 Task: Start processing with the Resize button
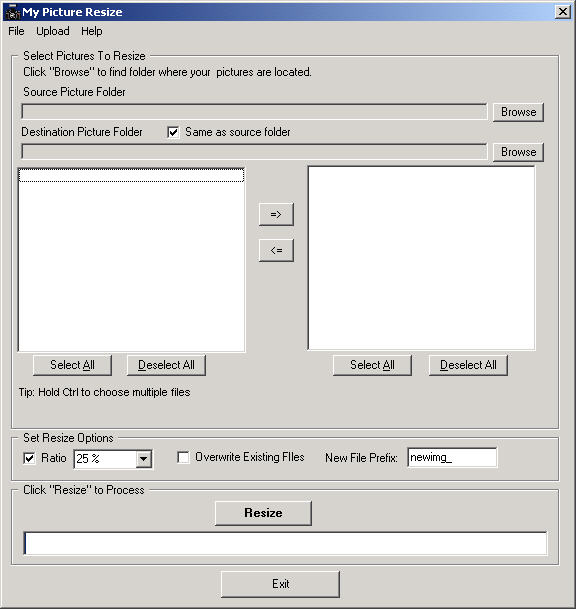pos(263,513)
